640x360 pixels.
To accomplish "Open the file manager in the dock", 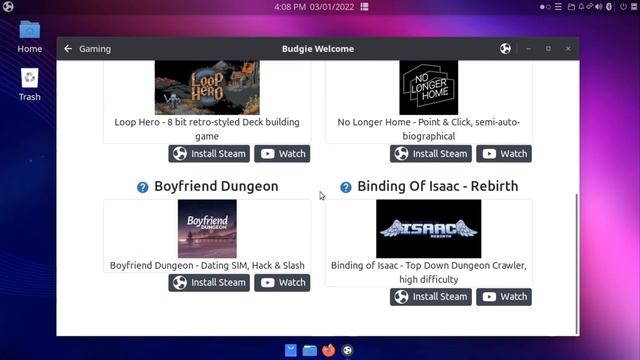I will pyautogui.click(x=309, y=350).
